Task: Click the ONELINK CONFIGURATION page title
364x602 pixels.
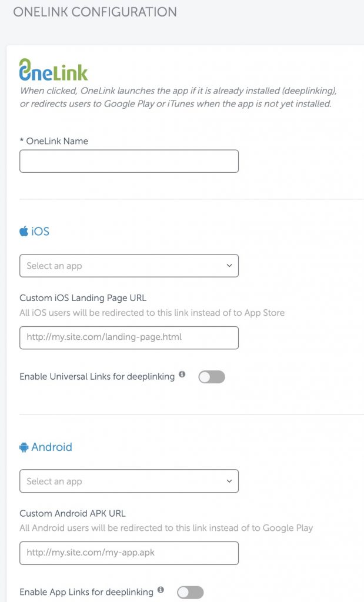Action: tap(95, 12)
